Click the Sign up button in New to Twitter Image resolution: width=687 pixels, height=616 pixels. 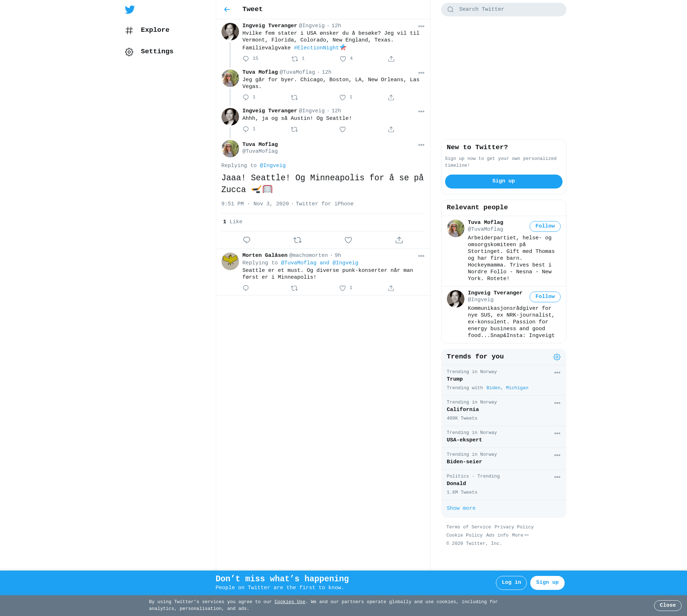[503, 181]
